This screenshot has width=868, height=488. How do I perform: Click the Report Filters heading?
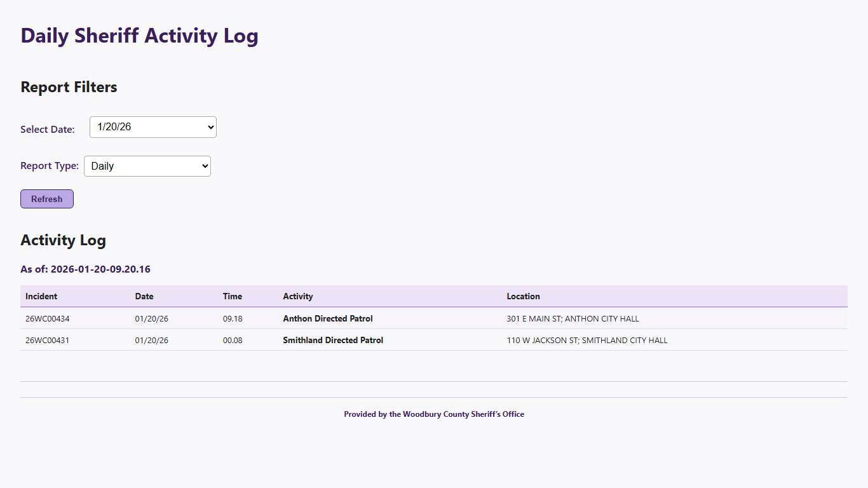point(69,87)
